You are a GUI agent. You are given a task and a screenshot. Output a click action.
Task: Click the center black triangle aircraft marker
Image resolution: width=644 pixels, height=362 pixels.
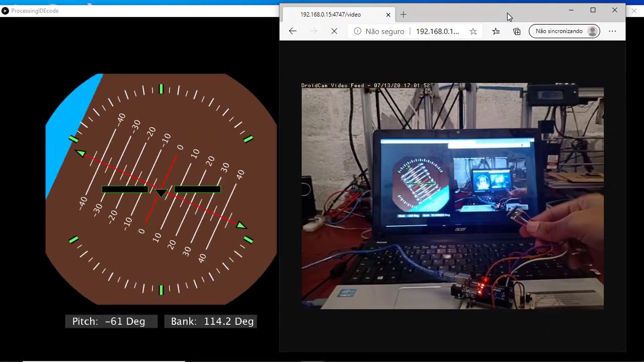click(161, 193)
